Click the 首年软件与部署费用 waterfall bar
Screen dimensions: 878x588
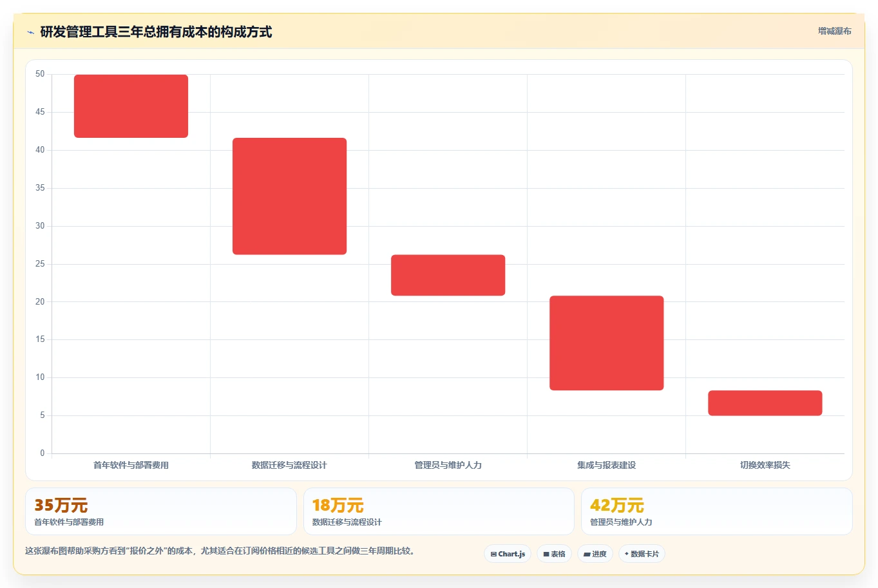(131, 106)
